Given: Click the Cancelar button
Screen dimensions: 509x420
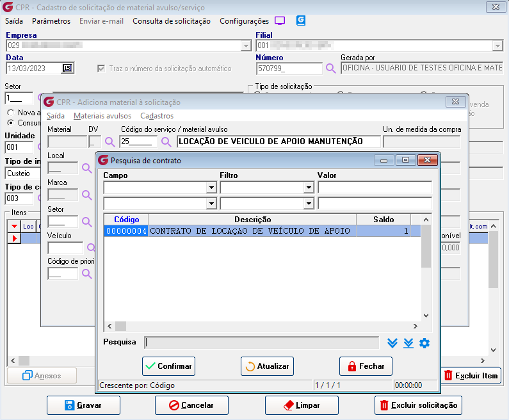Looking at the screenshot, I should [191, 405].
